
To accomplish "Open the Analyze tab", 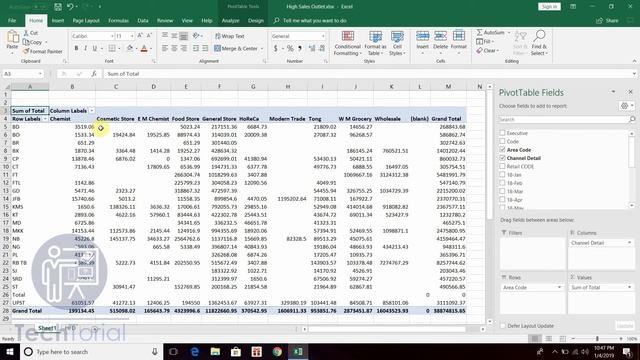I will pyautogui.click(x=231, y=20).
